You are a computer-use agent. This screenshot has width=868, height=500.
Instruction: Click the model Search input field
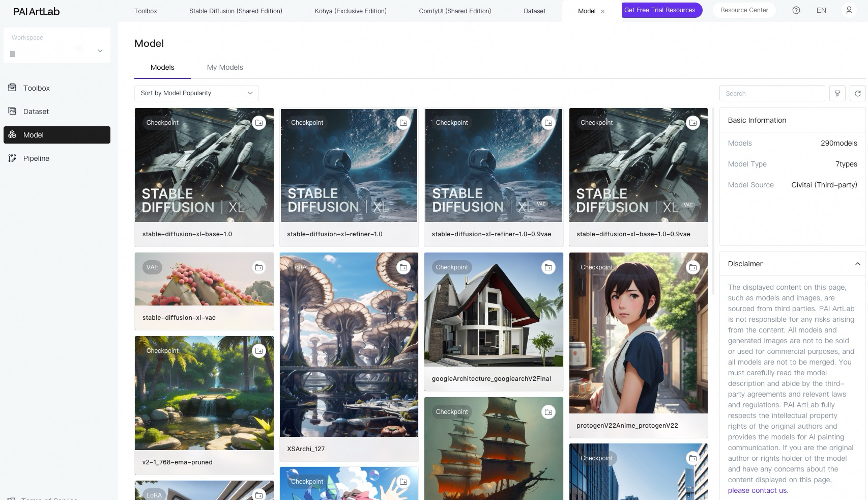point(772,93)
